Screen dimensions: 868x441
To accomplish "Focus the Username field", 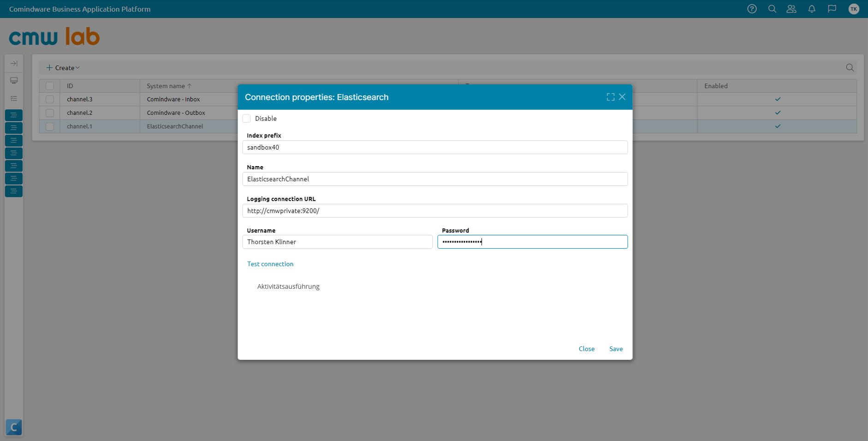I will [338, 242].
